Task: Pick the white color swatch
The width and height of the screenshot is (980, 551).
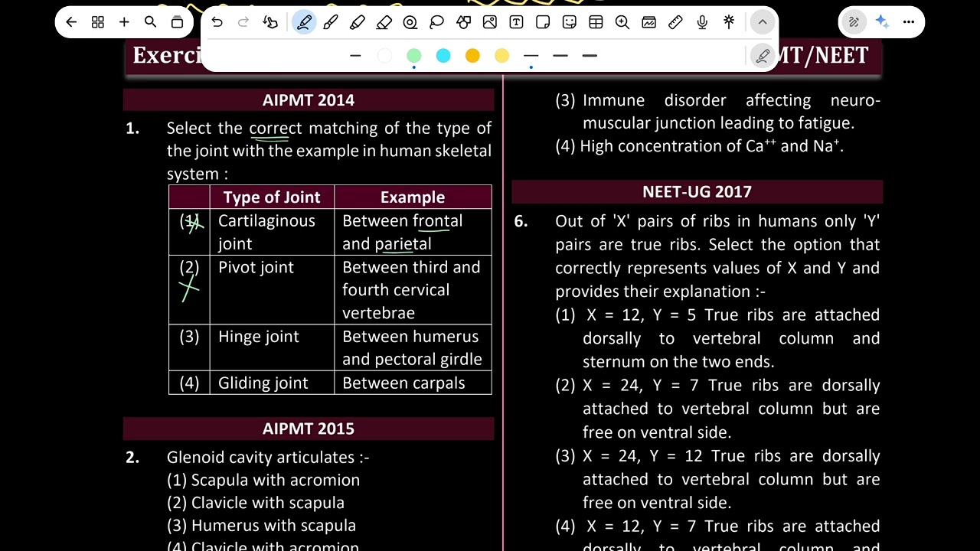Action: tap(384, 56)
